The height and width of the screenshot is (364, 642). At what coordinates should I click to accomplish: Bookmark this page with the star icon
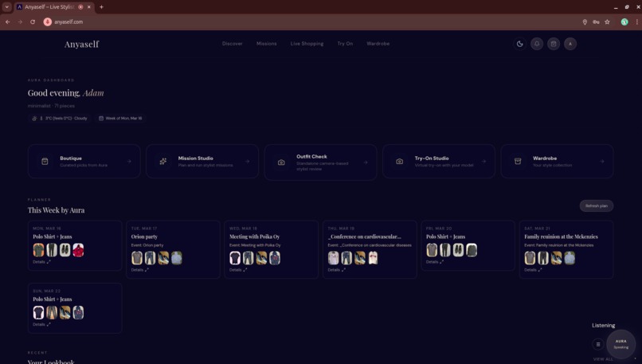pyautogui.click(x=607, y=22)
